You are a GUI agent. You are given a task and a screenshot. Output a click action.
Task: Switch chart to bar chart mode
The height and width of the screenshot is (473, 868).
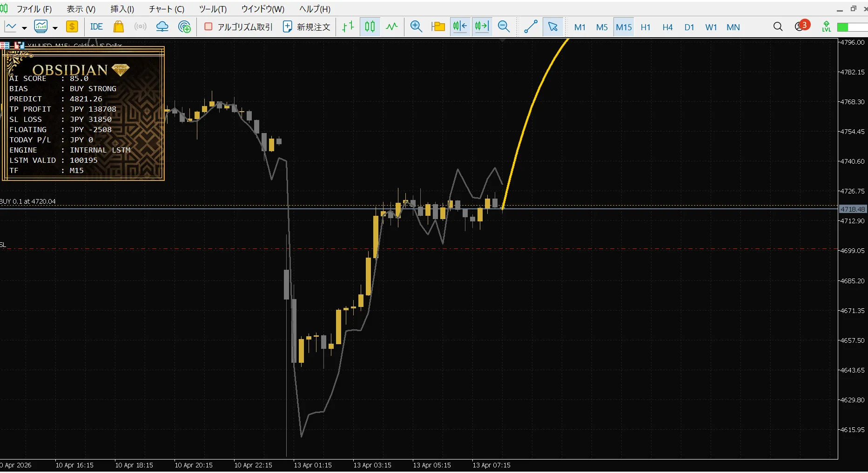pyautogui.click(x=348, y=27)
